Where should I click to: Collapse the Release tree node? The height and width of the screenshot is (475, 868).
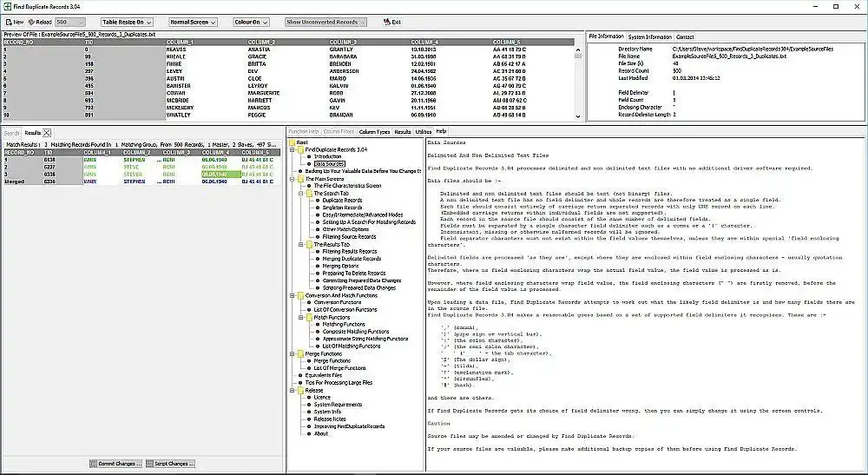(x=293, y=390)
